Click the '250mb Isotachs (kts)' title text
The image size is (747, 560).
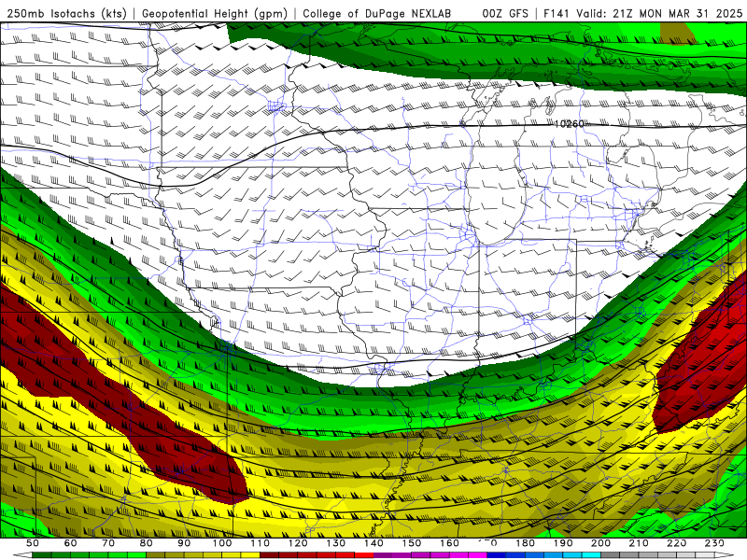(x=66, y=13)
